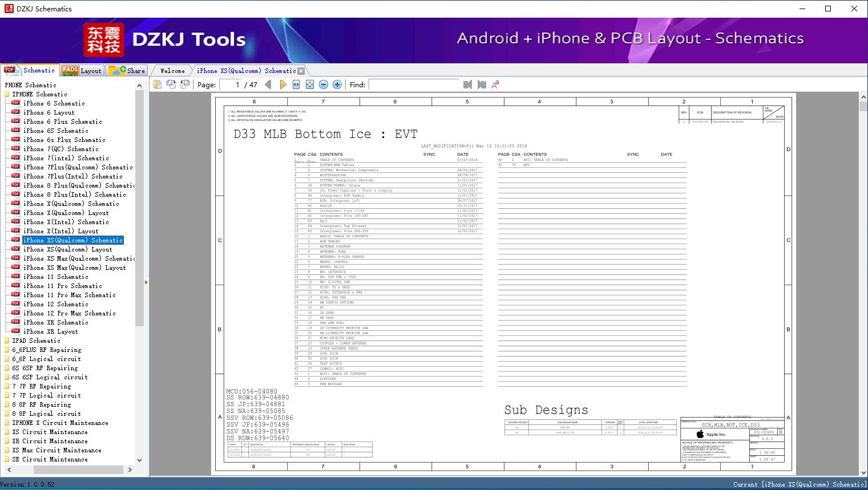Image resolution: width=868 pixels, height=490 pixels.
Task: Zoom out with the minus icon
Action: [324, 84]
